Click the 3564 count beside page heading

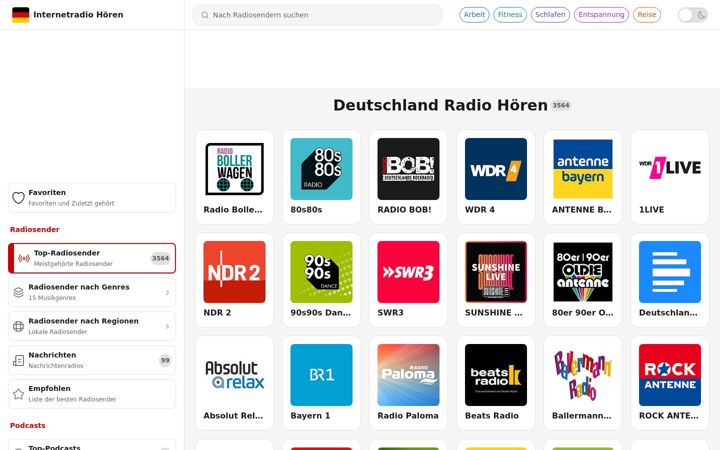pyautogui.click(x=561, y=106)
